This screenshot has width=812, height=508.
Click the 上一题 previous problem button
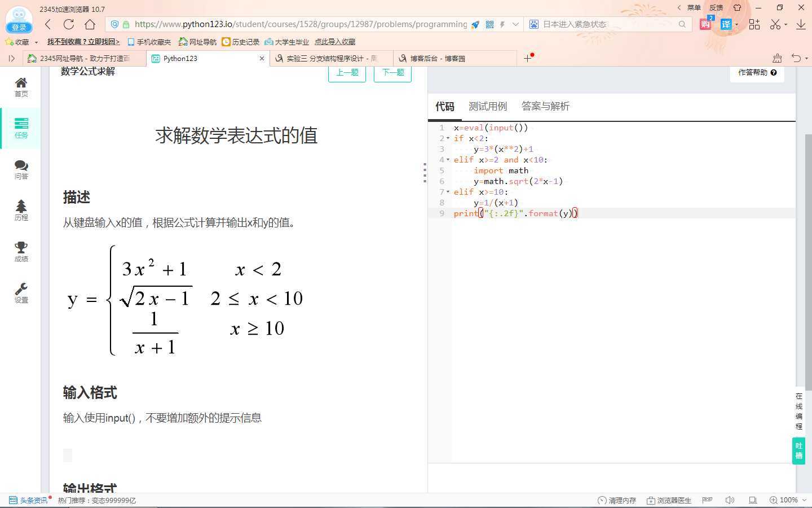point(347,73)
